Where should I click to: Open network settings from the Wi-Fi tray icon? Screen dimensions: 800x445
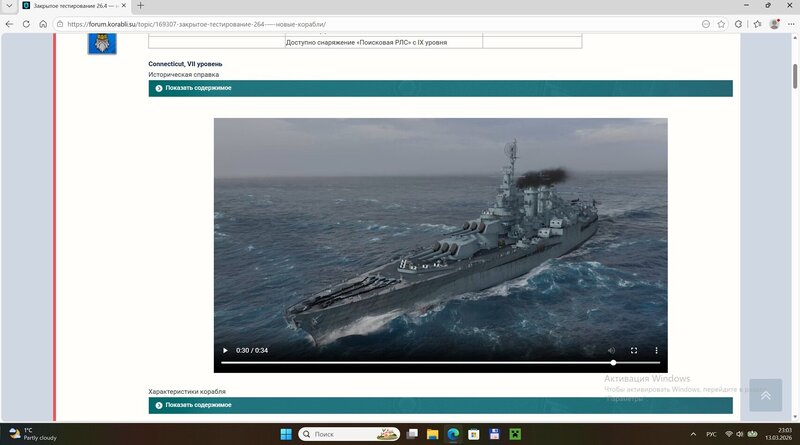(729, 434)
